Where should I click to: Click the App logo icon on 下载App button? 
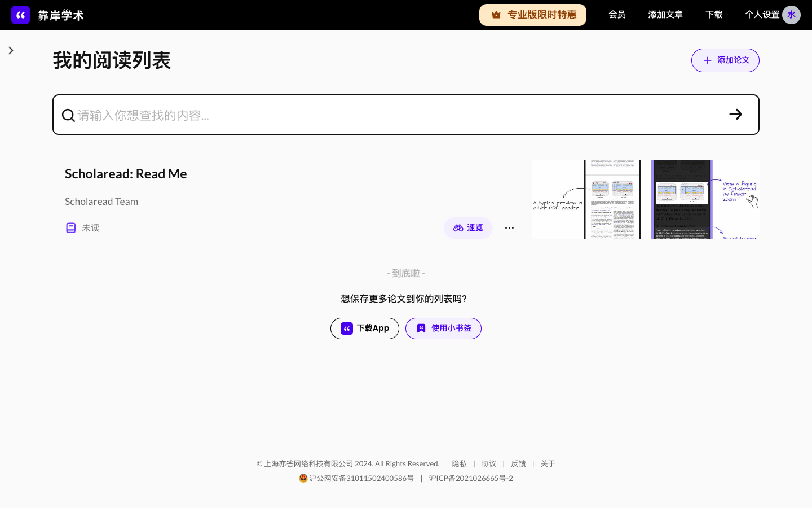coord(346,328)
